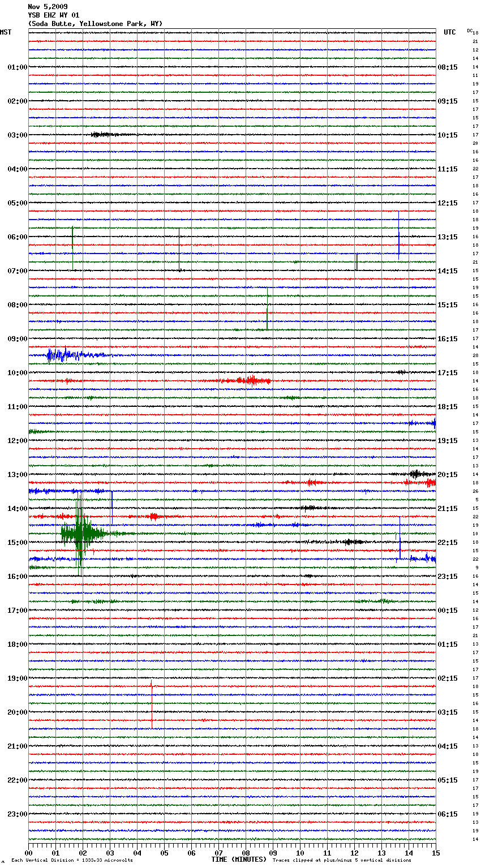The height and width of the screenshot is (868, 481).
Task: Click minute tick "10" on the bottom axis
Action: 300,853
